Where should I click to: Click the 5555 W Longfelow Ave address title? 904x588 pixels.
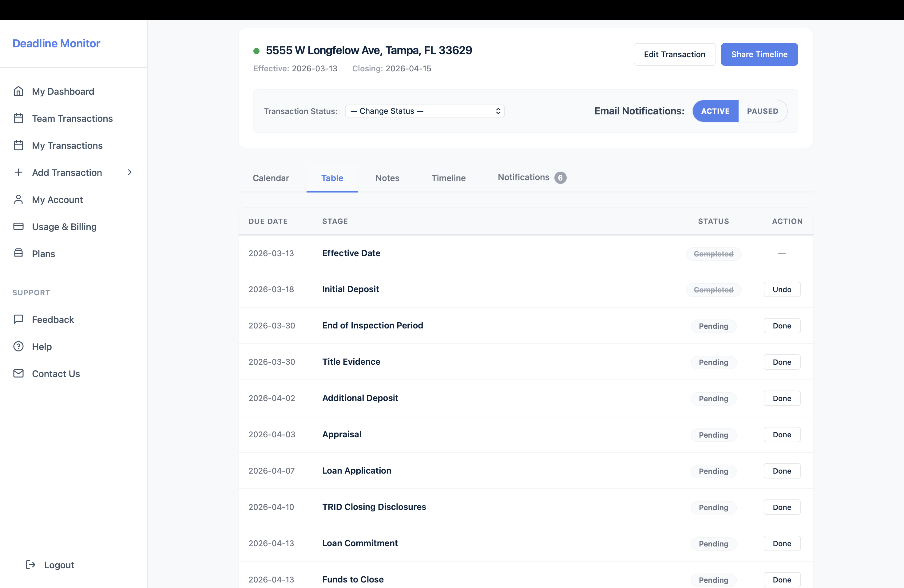click(x=369, y=50)
